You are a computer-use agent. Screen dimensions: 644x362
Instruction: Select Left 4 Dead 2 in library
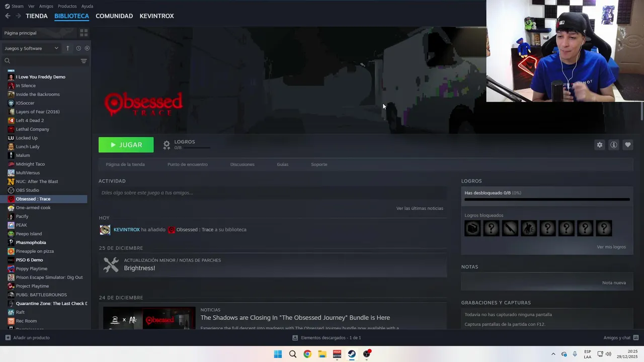click(30, 121)
